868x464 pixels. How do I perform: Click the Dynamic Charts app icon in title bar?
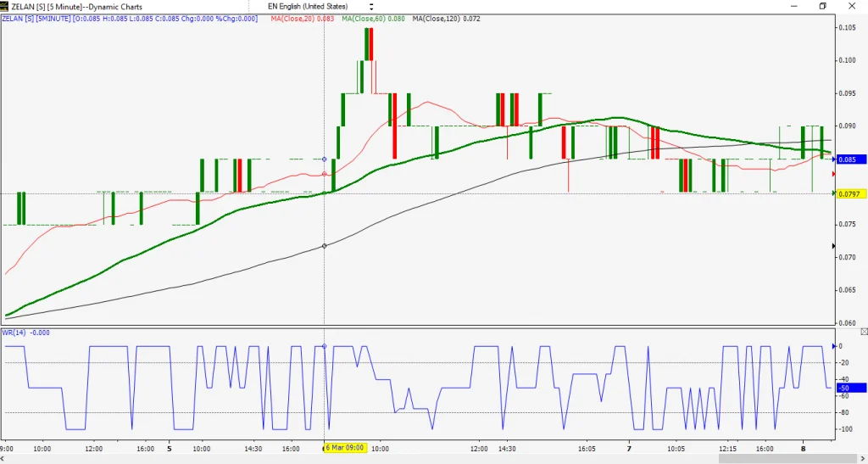5,7
